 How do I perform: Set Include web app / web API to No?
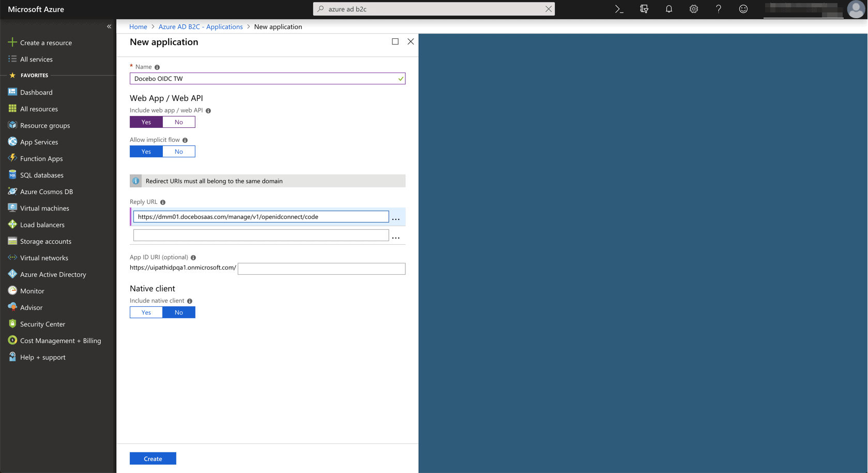pyautogui.click(x=179, y=122)
